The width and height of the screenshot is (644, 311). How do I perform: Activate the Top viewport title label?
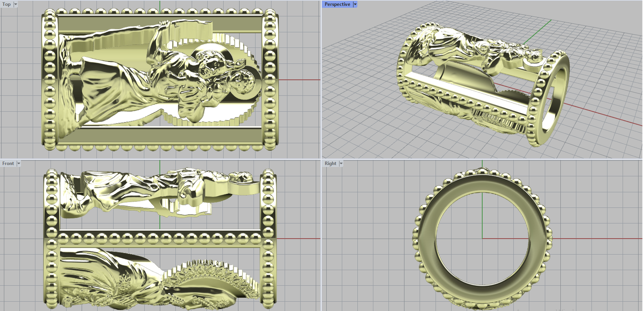[x=6, y=4]
